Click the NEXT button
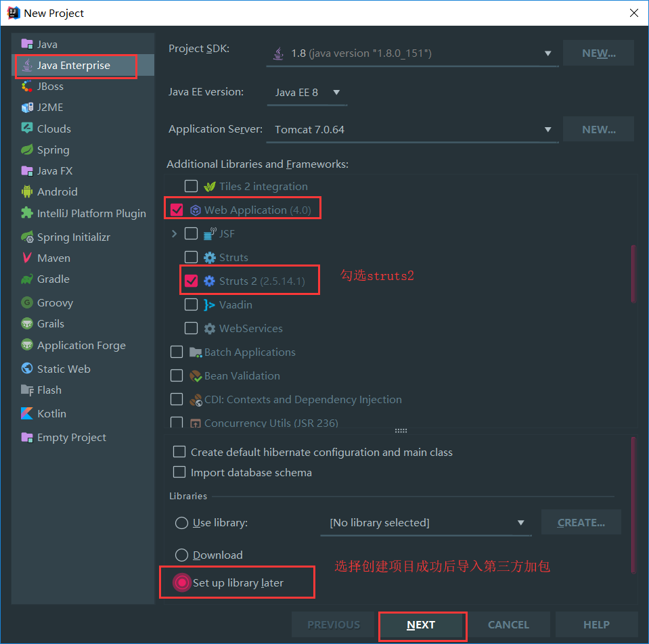This screenshot has height=644, width=649. click(x=420, y=624)
